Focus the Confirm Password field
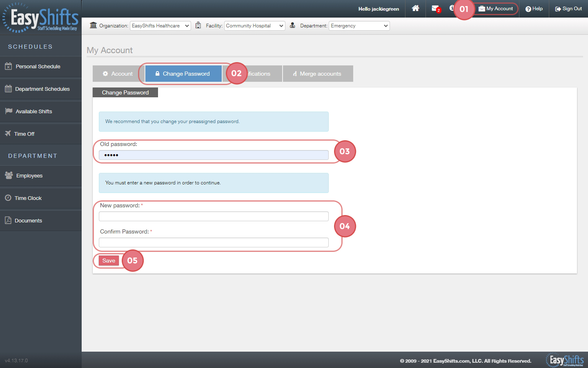588x368 pixels. (x=214, y=242)
